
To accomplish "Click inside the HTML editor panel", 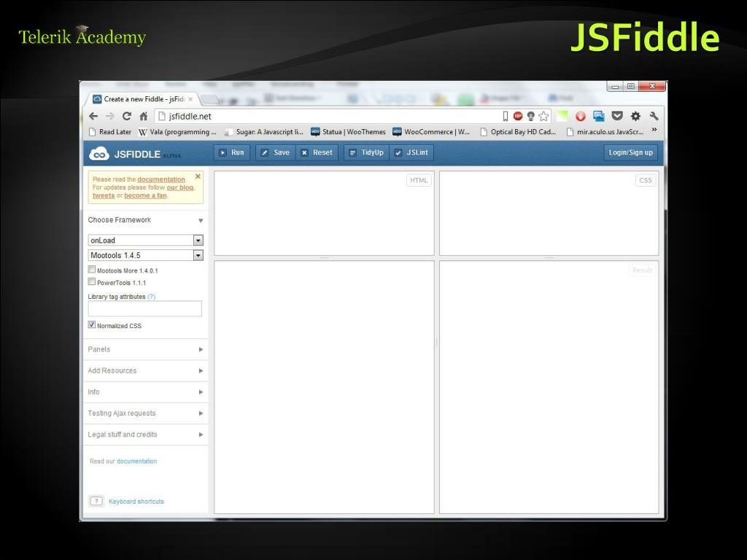I will [324, 214].
